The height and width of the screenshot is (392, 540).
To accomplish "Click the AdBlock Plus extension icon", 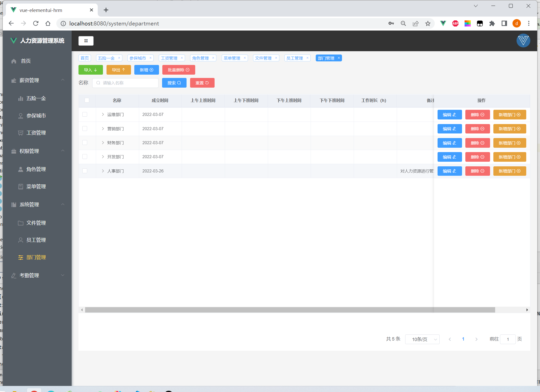I will pyautogui.click(x=455, y=23).
